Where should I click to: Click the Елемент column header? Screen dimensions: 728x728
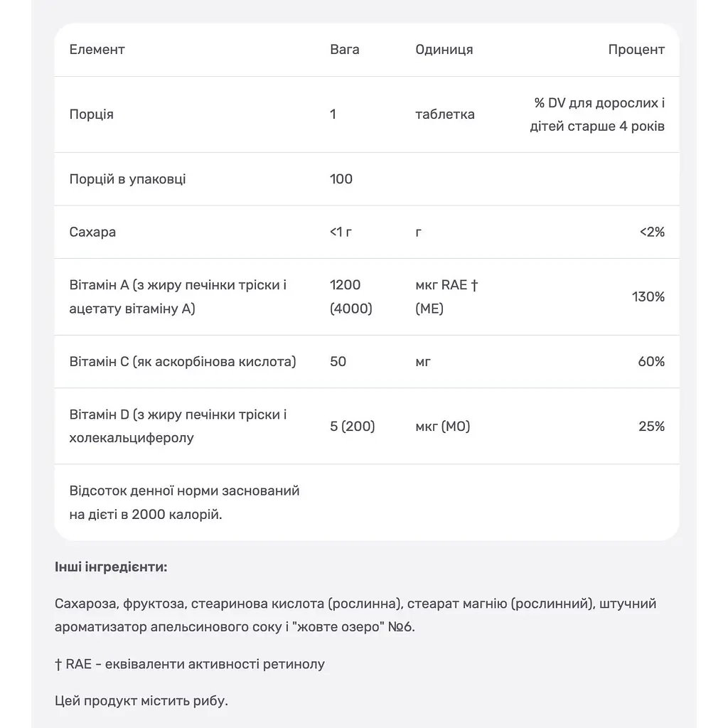click(x=97, y=50)
